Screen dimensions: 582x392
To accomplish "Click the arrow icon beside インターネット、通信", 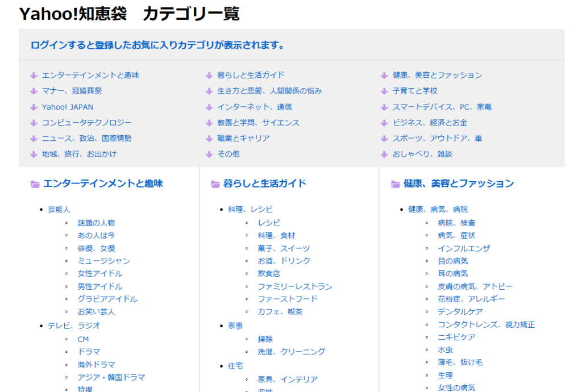I will click(209, 107).
